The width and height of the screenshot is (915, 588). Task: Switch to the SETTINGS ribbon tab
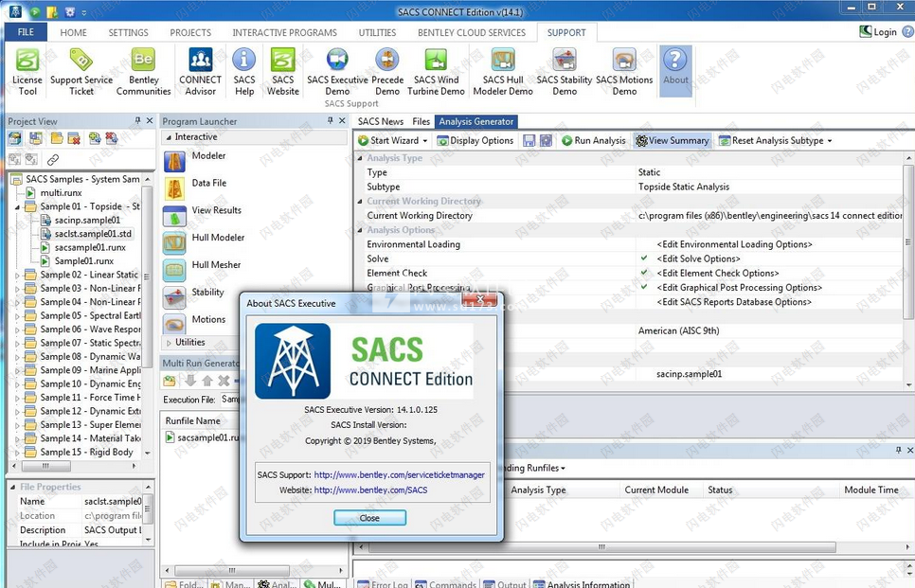pos(129,32)
